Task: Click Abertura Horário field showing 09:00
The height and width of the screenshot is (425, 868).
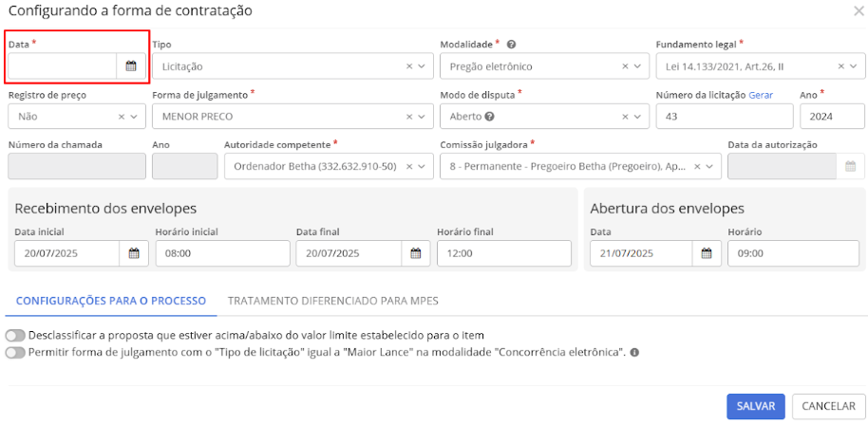Action: [x=793, y=253]
